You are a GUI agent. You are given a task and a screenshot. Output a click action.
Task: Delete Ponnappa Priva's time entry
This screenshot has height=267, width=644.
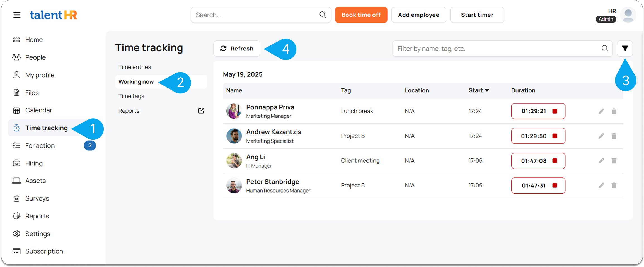point(614,111)
